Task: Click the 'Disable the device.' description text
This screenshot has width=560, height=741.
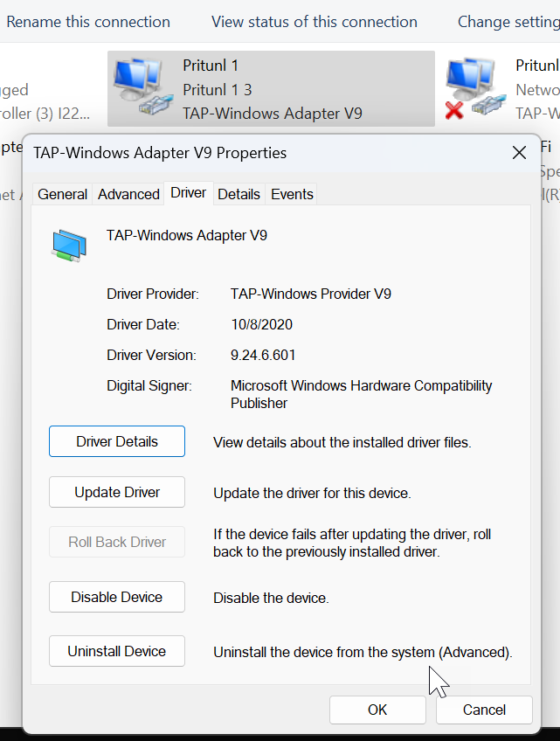Action: point(271,598)
